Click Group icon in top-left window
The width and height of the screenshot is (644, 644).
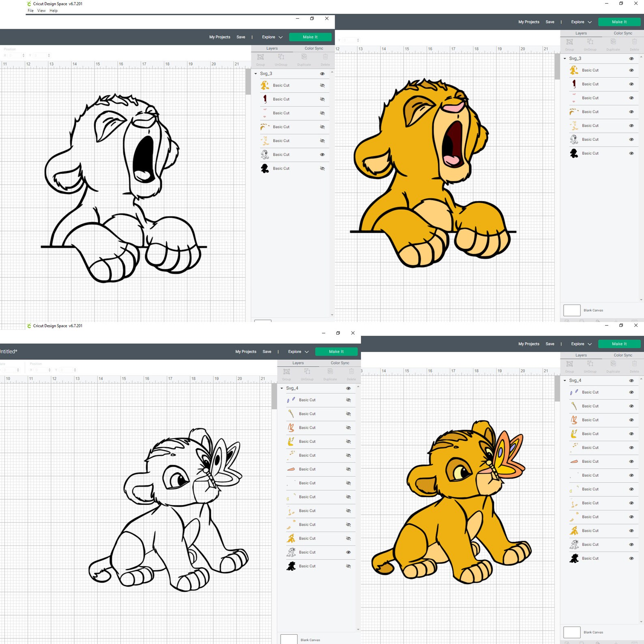(x=260, y=57)
